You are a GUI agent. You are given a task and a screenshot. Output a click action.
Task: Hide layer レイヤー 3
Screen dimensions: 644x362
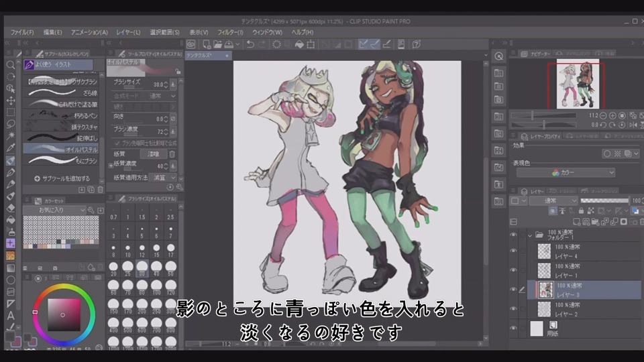(x=513, y=290)
